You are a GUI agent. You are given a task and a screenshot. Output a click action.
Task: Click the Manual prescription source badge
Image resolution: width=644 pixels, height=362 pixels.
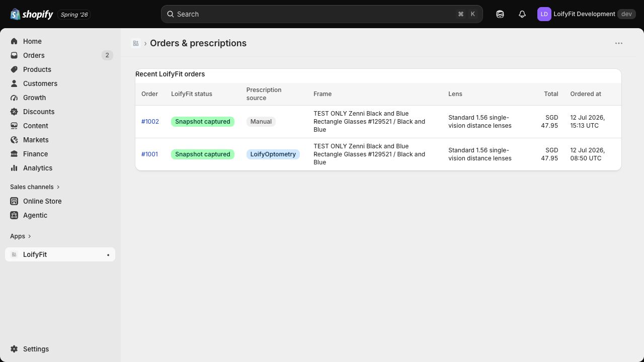tap(261, 122)
